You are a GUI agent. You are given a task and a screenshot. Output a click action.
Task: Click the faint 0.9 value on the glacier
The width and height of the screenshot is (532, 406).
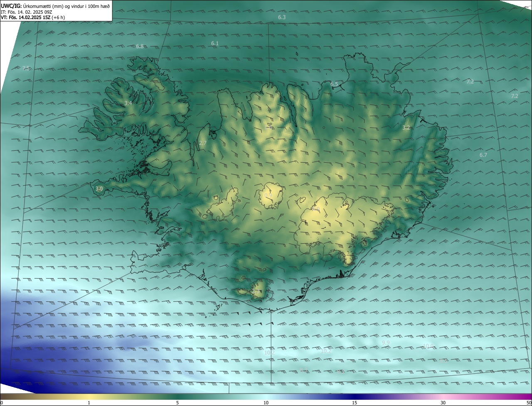268,195
